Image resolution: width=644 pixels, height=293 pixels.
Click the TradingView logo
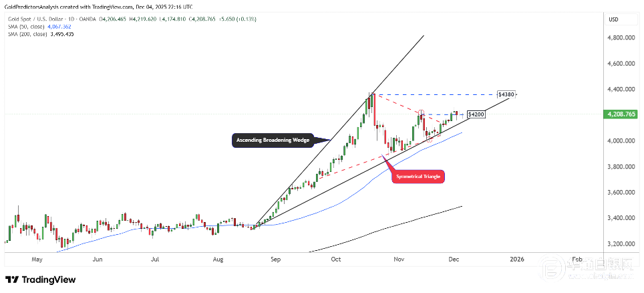tap(40, 280)
